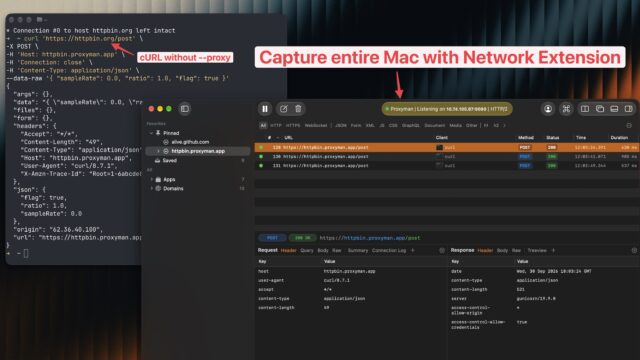Select request row 130 in the list
This screenshot has height=360, width=640.
tap(447, 157)
